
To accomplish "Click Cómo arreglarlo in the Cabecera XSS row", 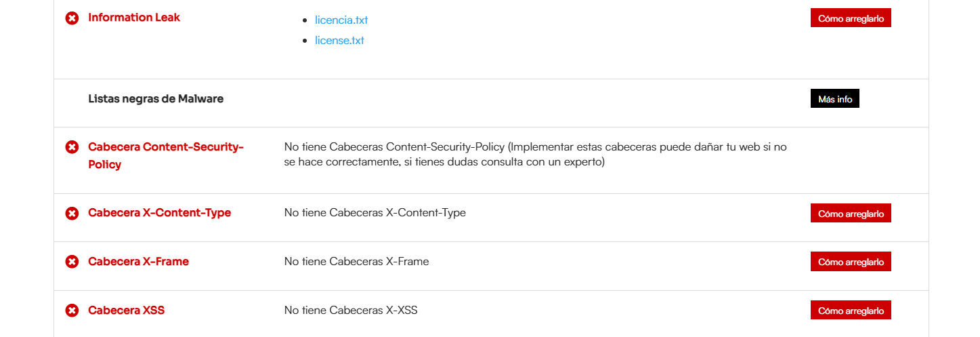I will click(851, 310).
